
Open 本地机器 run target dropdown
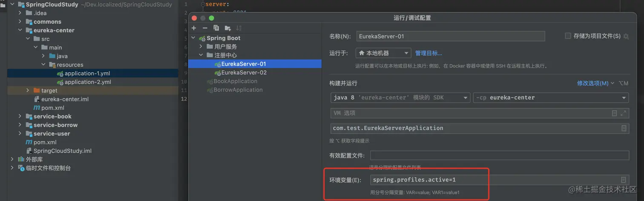[x=383, y=53]
